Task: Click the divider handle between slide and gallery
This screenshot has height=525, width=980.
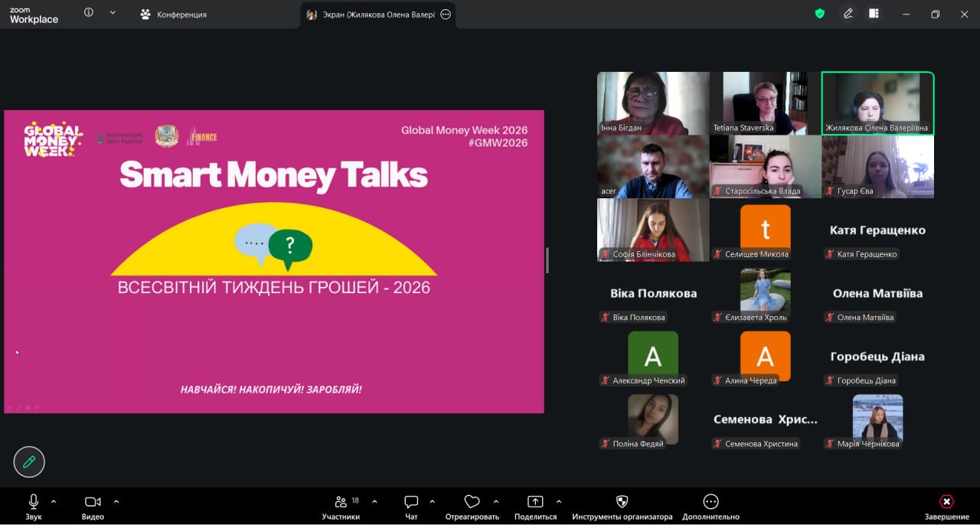Action: (x=547, y=260)
